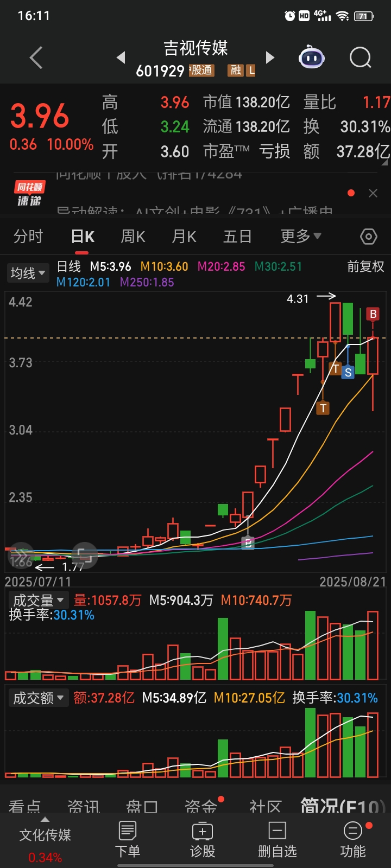
Task: Switch to 周K tab
Action: (x=133, y=237)
